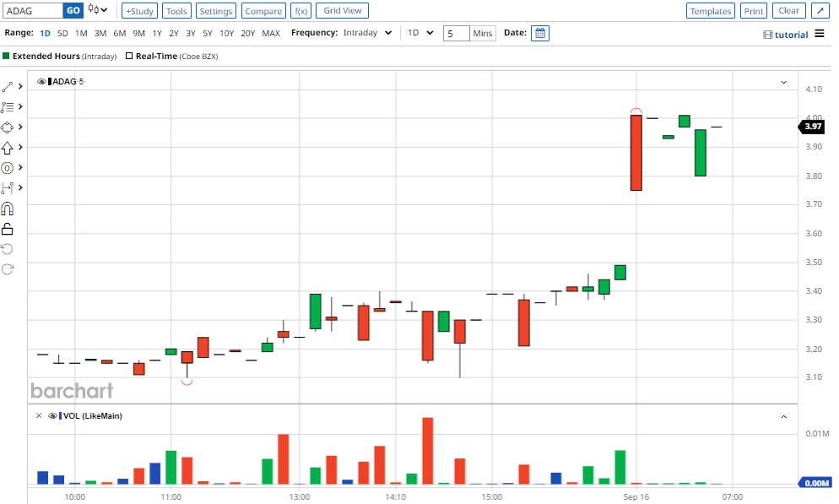Select the 5D range
839x504 pixels.
(62, 33)
